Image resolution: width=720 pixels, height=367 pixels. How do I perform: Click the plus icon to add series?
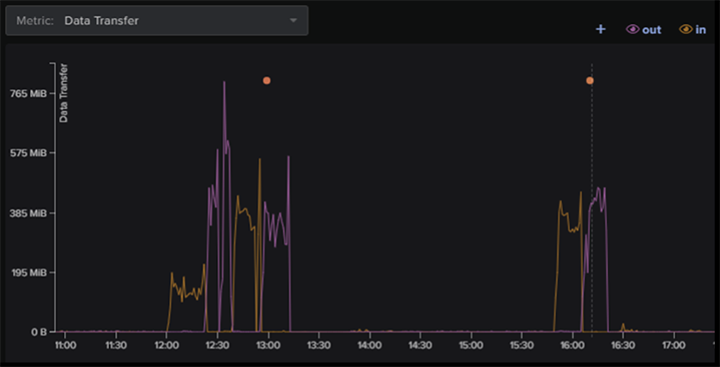(x=601, y=29)
